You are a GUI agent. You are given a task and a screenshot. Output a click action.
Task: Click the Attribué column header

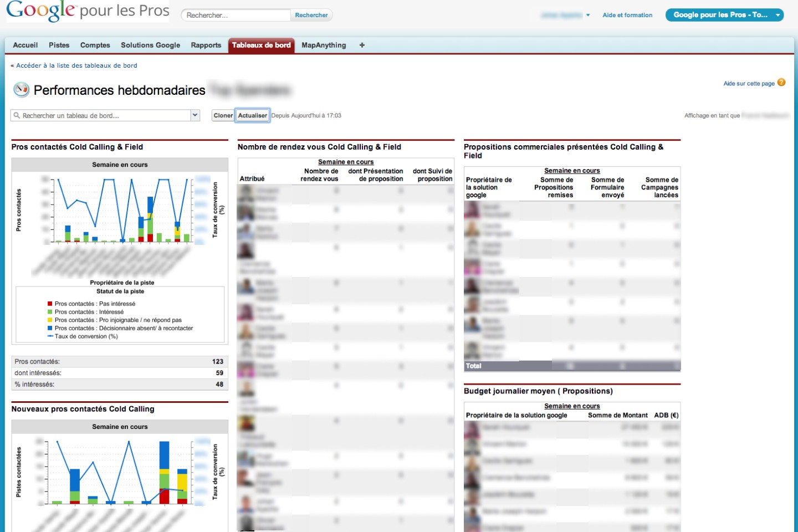point(252,179)
